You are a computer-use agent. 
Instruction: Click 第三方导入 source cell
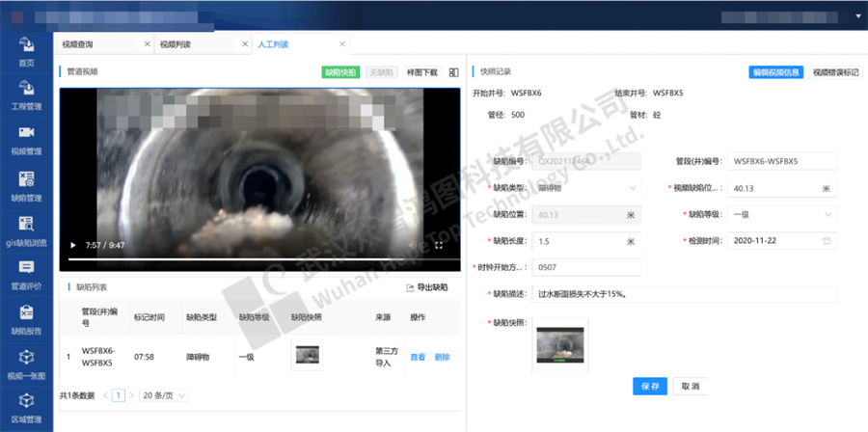coord(387,357)
